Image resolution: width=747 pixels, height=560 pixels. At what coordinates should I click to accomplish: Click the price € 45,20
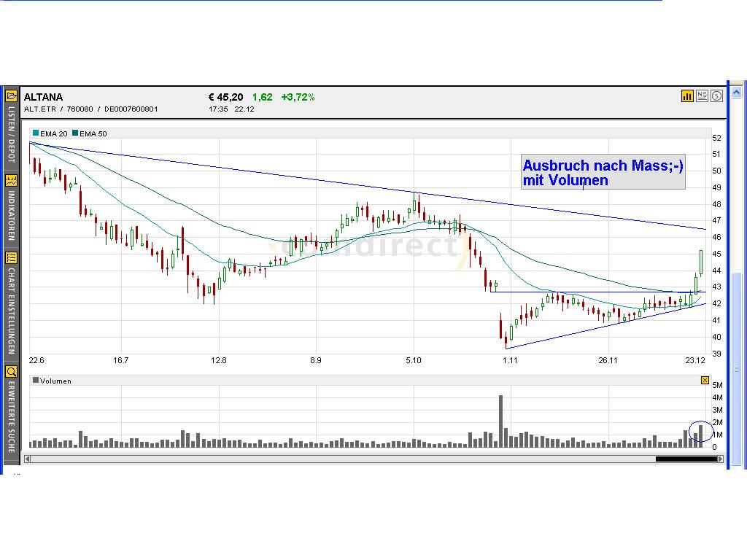click(226, 97)
